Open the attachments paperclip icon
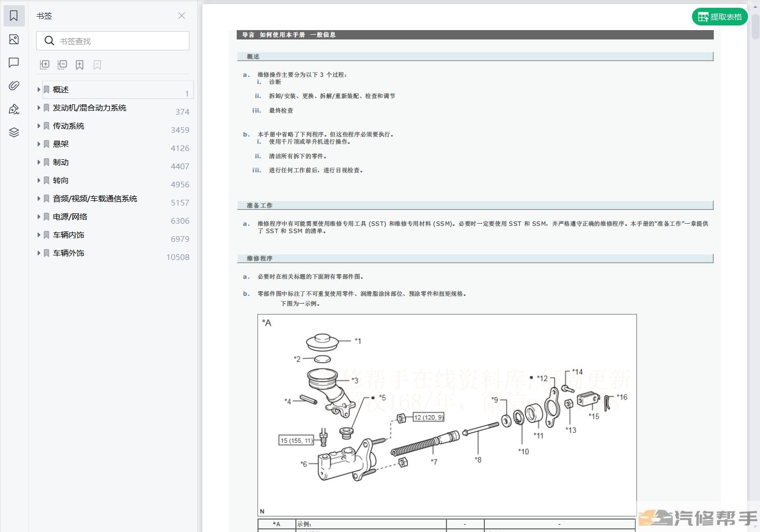This screenshot has height=532, width=760. [14, 86]
